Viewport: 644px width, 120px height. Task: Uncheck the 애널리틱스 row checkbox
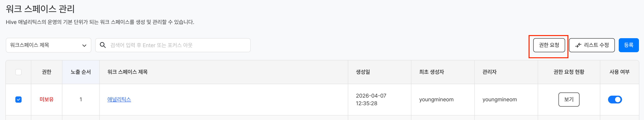click(18, 100)
